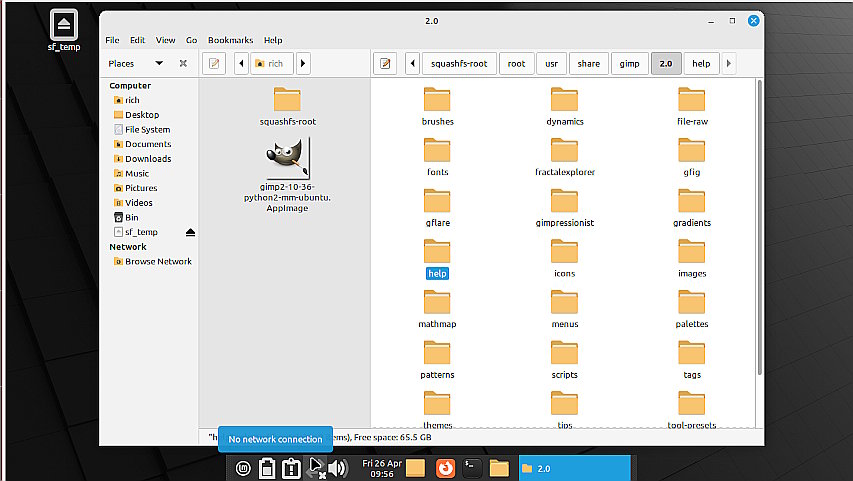Screen dimensions: 853x481
Task: Open the gimpressionist folder
Action: point(565,208)
